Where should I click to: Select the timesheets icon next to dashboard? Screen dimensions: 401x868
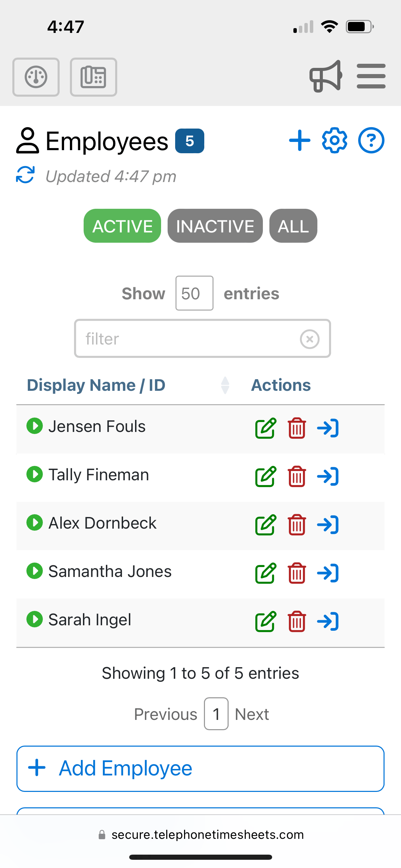(x=93, y=77)
